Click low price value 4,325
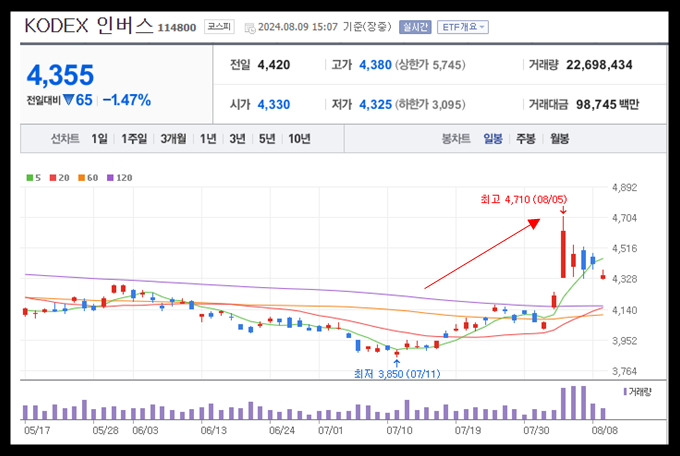 coord(375,105)
